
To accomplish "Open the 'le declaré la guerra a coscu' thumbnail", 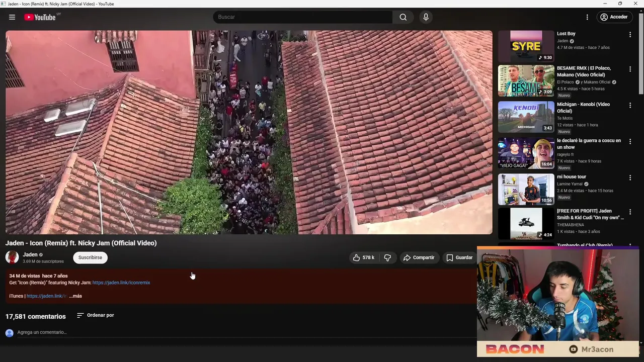I will click(x=526, y=153).
